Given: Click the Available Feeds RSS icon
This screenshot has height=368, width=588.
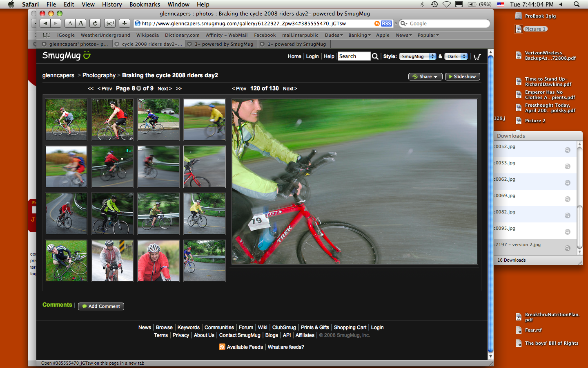Looking at the screenshot, I should (x=222, y=347).
